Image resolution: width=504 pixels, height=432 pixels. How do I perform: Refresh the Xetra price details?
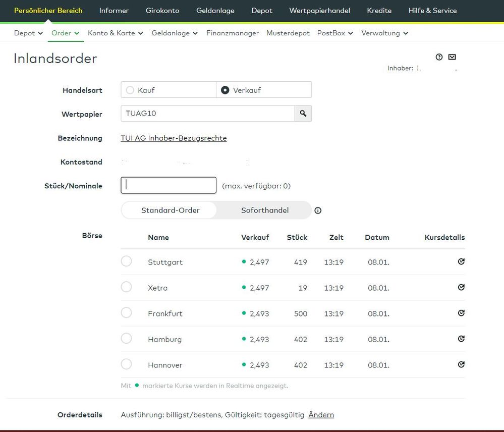coord(461,287)
